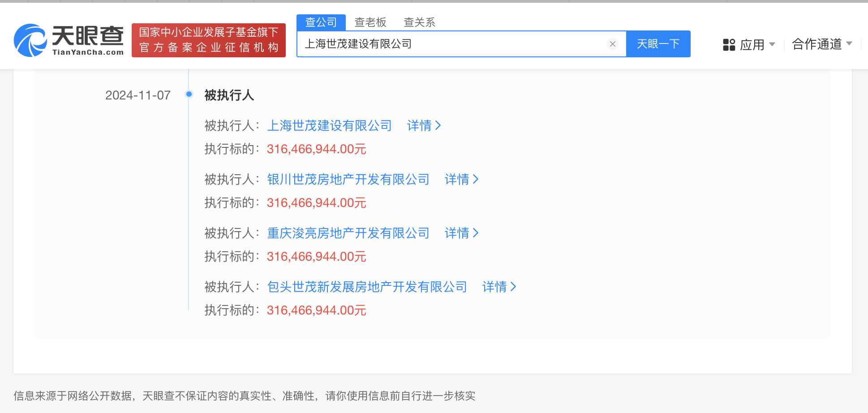Click the red 国家中小企业发展子基金旗下 banner
The image size is (868, 413).
point(209,40)
